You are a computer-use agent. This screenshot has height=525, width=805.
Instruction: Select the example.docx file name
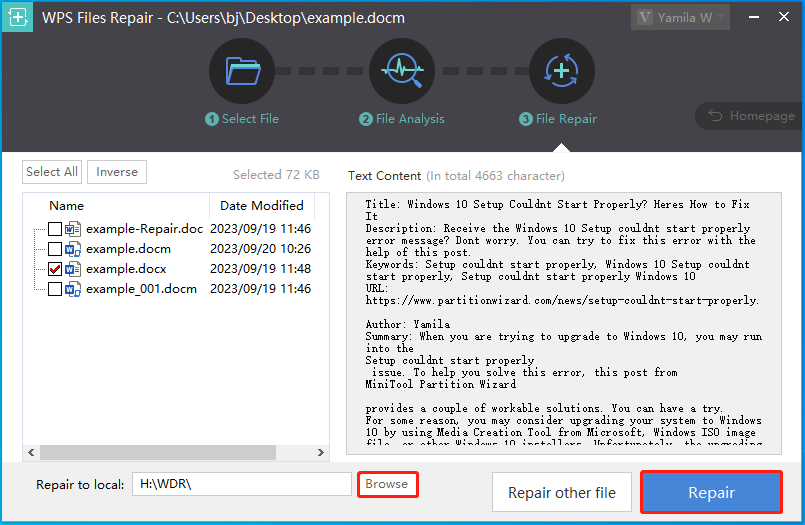[126, 269]
